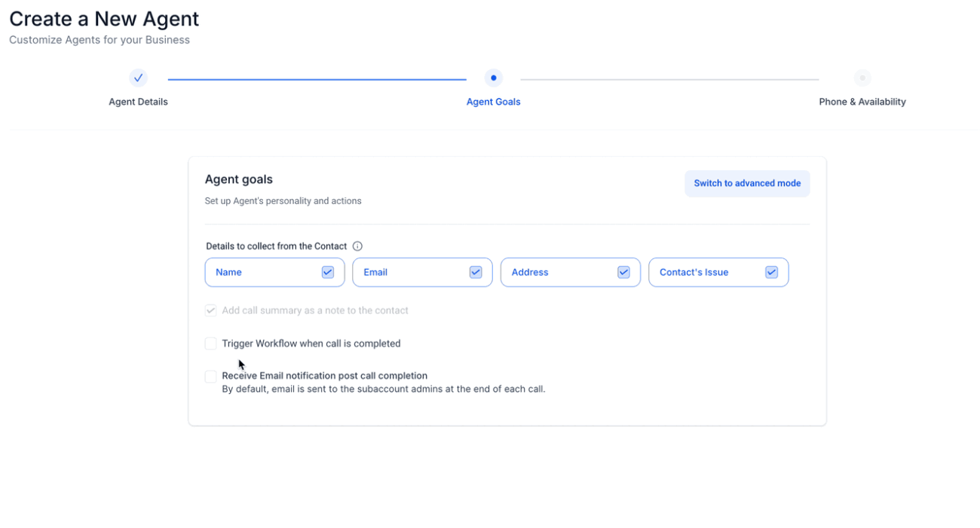
Task: Open the Phone & Availability step
Action: point(862,101)
